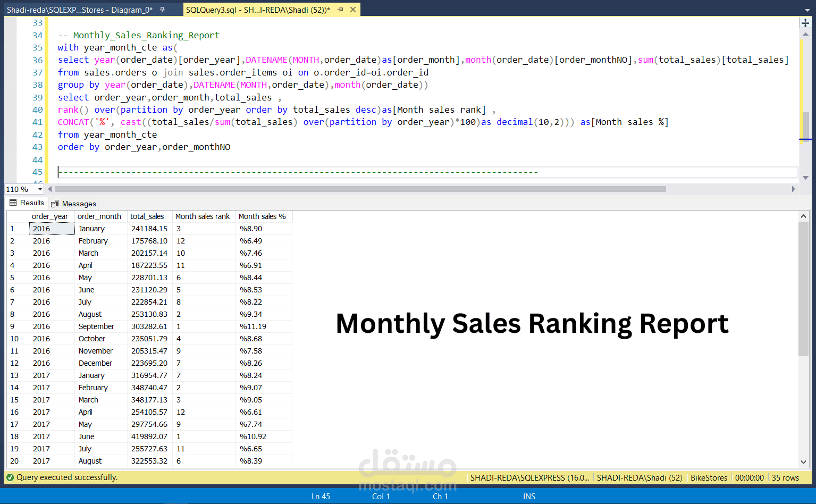Click the cell 241184.15
The image size is (816, 504).
[149, 229]
